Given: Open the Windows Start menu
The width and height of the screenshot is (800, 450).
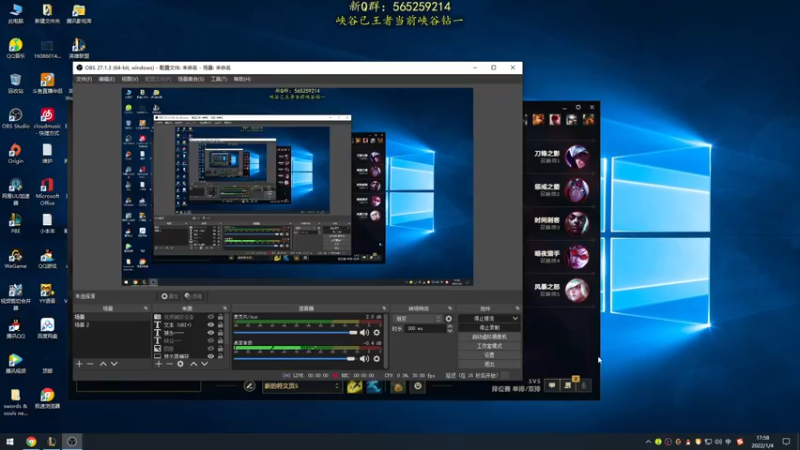Looking at the screenshot, I should (x=10, y=441).
